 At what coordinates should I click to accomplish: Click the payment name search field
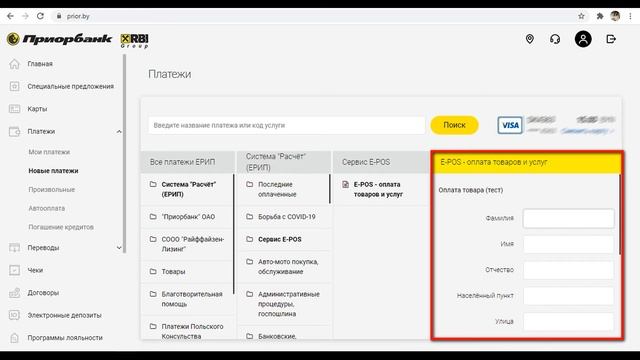287,125
